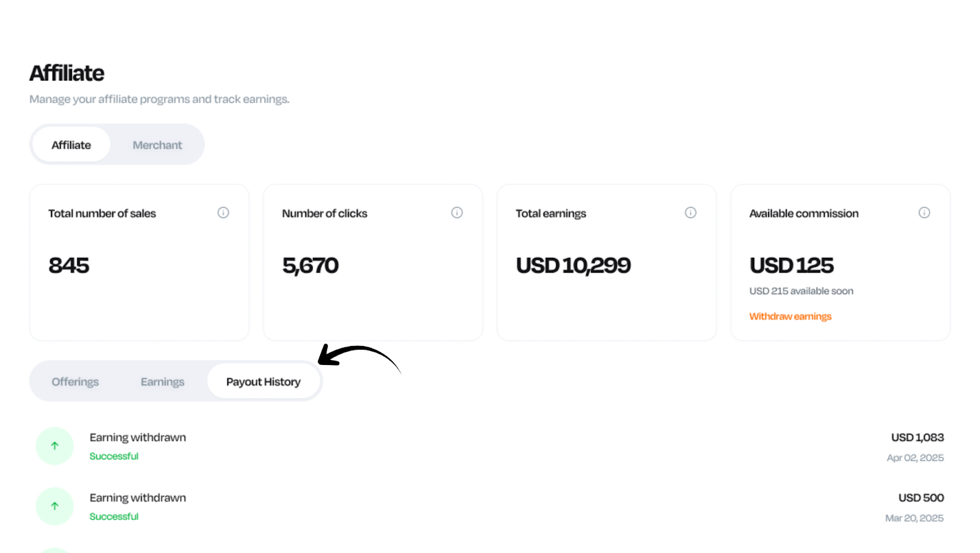This screenshot has width=980, height=553.
Task: Open the Offerings tab
Action: 75,382
